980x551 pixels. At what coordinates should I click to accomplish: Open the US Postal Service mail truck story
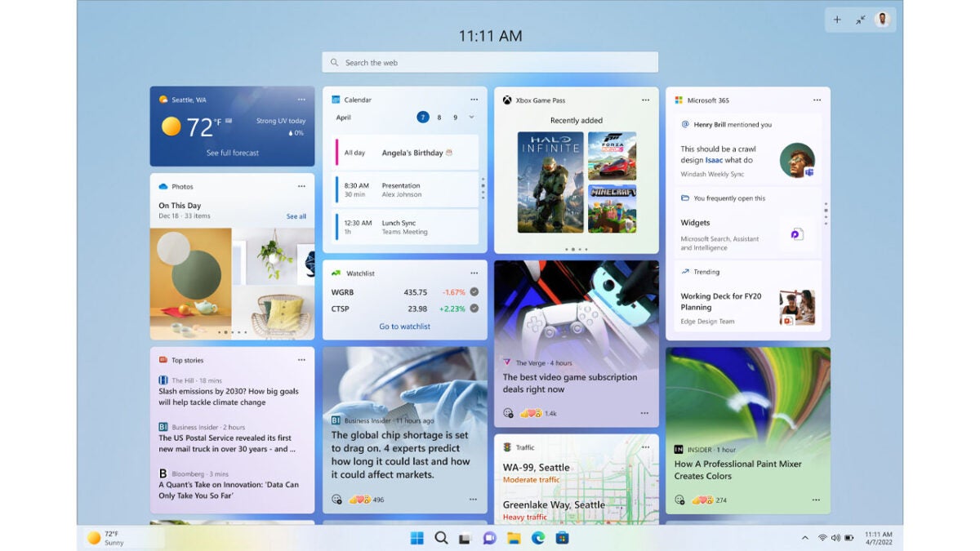(226, 443)
